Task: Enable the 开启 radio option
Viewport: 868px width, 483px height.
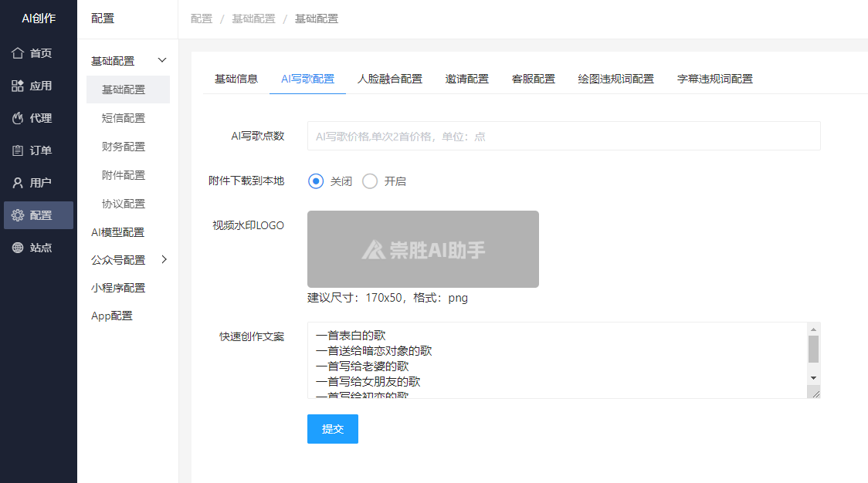Action: (x=370, y=181)
